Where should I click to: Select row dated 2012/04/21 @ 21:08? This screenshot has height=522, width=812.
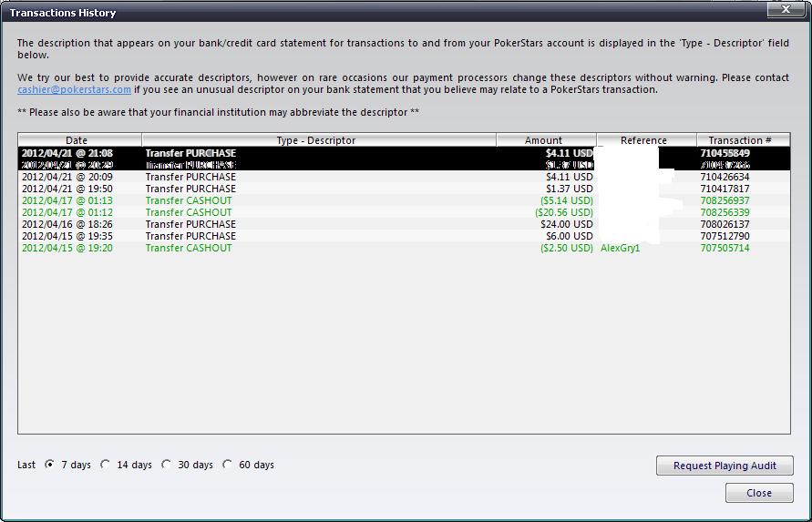coord(404,153)
